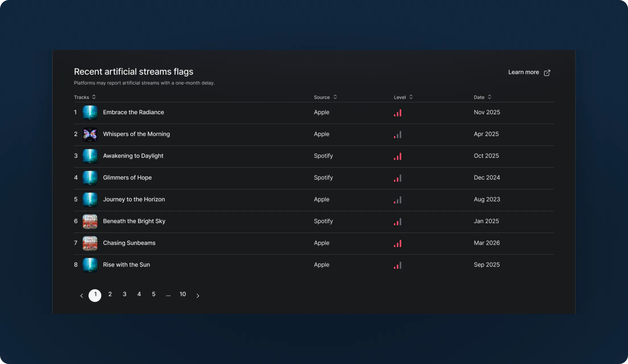Open the Learn more external link icon

point(547,73)
